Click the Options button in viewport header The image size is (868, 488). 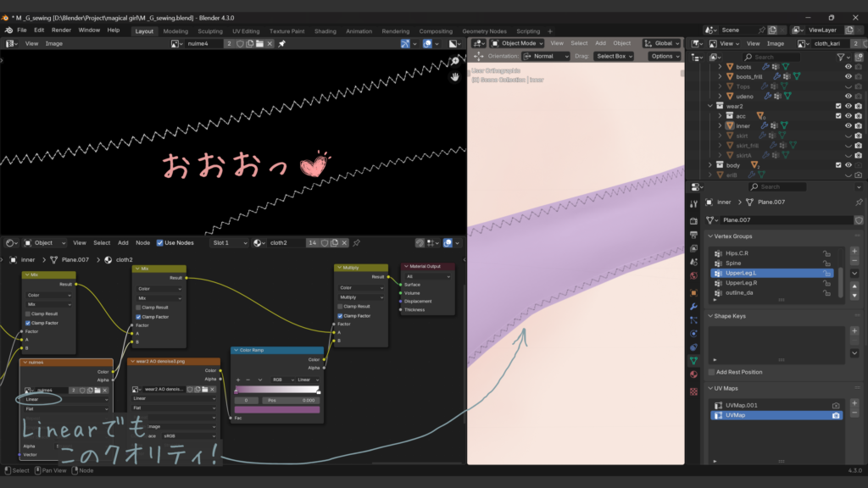click(665, 56)
